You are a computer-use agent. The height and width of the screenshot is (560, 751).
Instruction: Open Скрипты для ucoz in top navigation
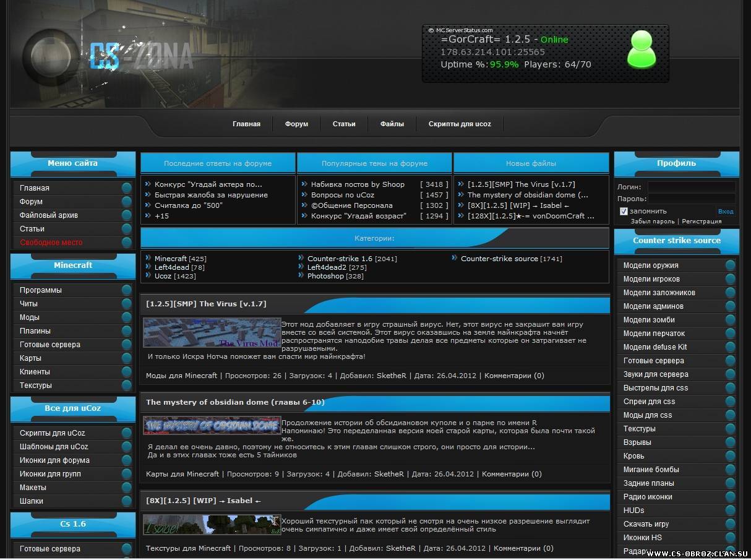point(460,124)
